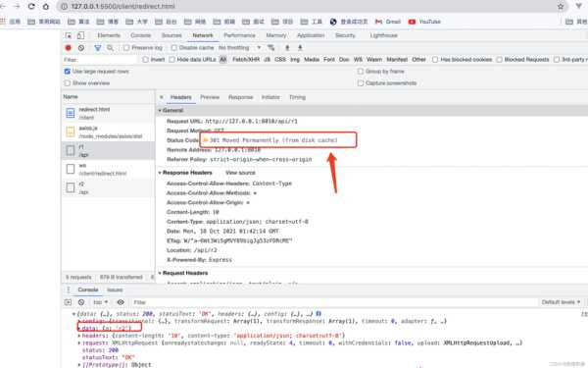Check Hide data URLs
This screenshot has width=588, height=368.
tap(171, 60)
